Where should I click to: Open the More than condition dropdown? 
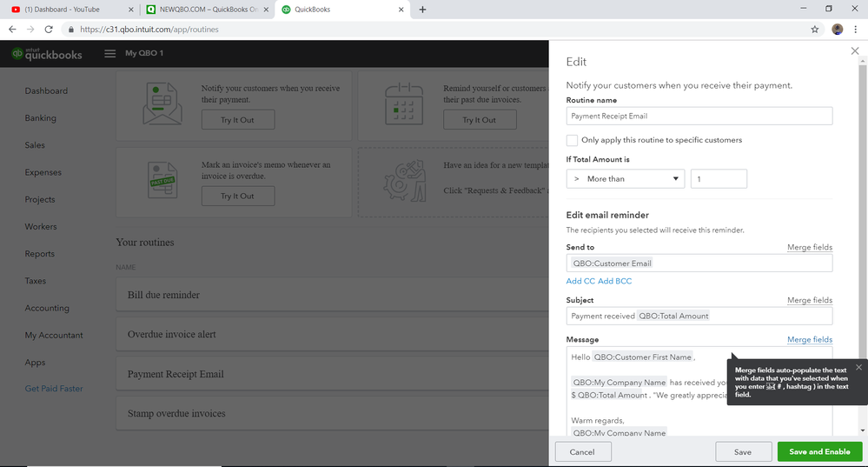coord(626,179)
